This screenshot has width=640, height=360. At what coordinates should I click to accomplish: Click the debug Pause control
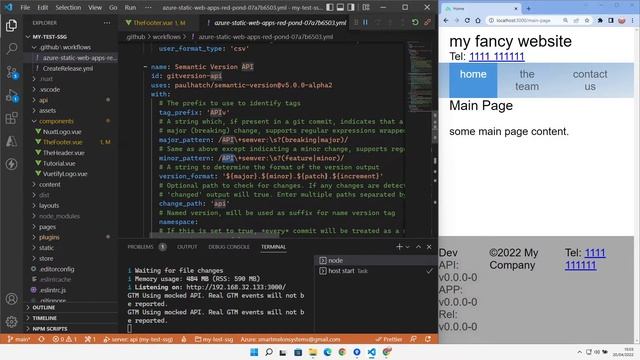pos(365,22)
